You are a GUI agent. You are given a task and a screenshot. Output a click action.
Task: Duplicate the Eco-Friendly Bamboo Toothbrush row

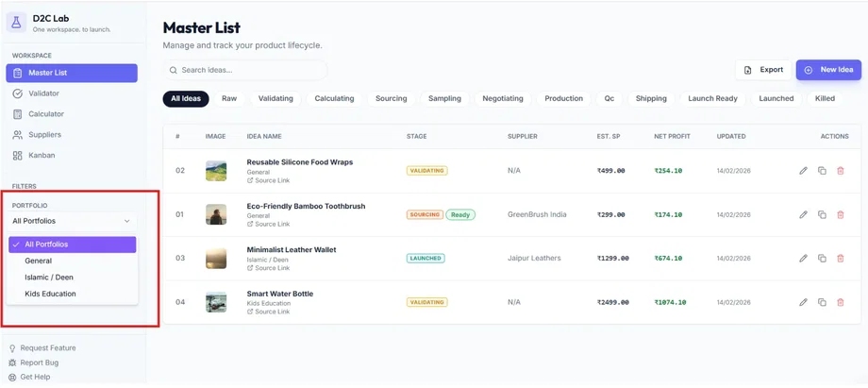click(x=822, y=215)
